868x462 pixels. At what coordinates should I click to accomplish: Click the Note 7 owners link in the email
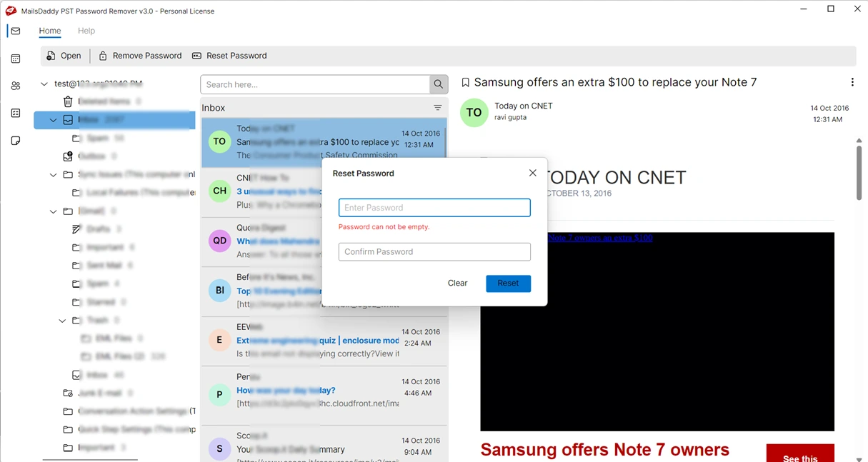[x=600, y=238]
